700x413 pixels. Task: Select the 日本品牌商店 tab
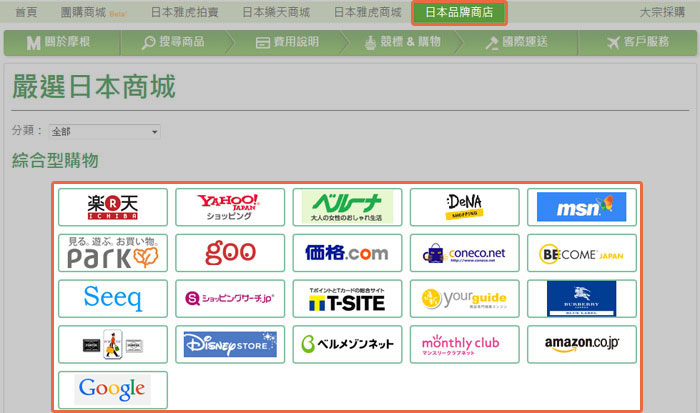(459, 13)
